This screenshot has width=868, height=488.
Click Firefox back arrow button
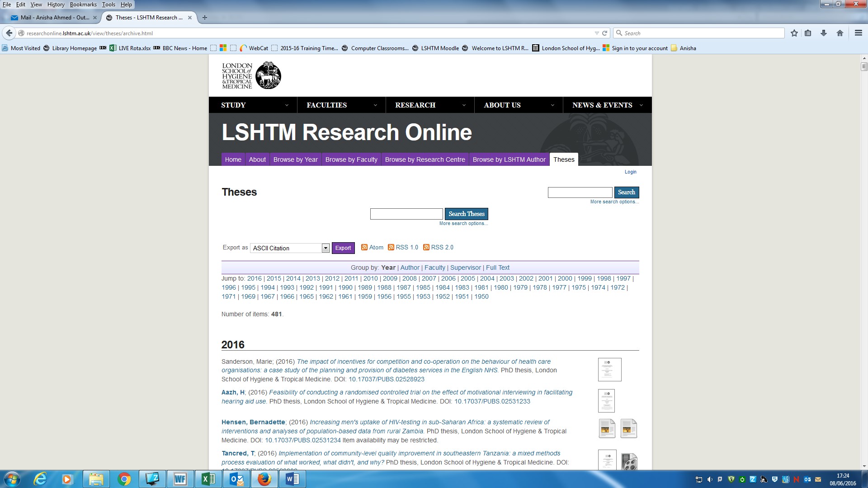click(x=9, y=33)
